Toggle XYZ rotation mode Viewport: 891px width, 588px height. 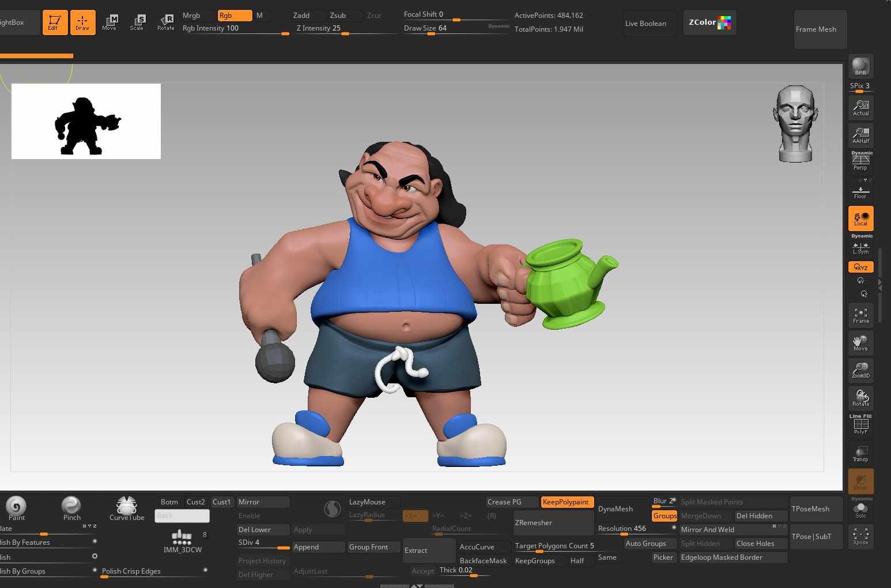point(860,267)
